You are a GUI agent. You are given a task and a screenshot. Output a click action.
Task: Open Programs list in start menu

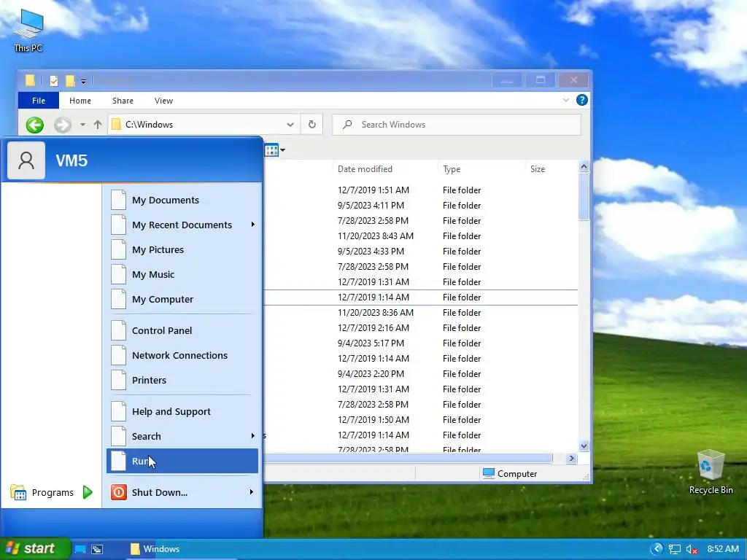52,492
